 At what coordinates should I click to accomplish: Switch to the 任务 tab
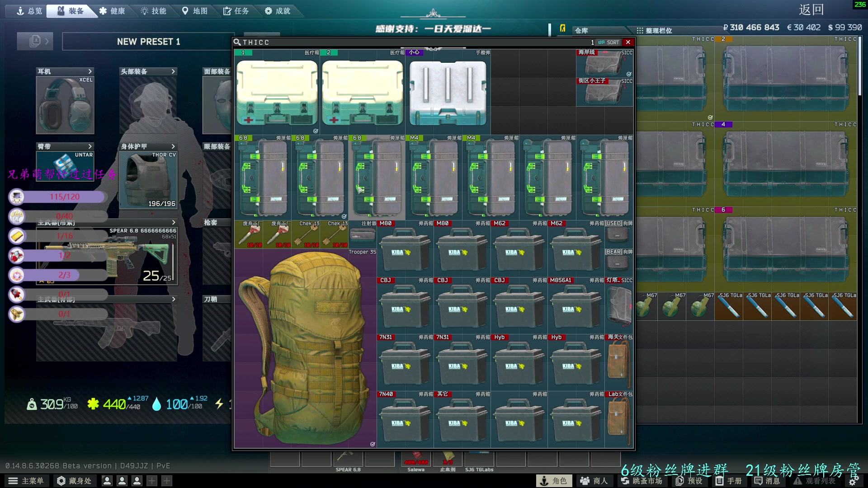point(236,11)
